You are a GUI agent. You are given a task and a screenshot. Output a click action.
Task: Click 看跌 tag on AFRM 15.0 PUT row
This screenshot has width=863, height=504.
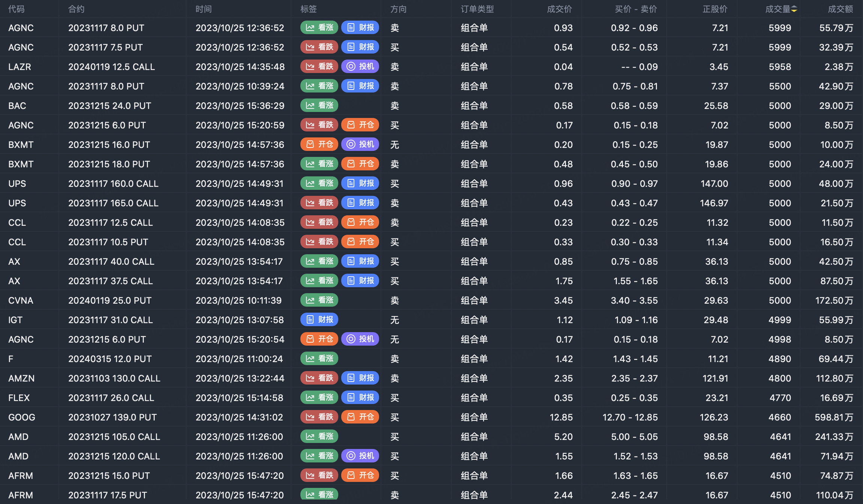(x=319, y=476)
